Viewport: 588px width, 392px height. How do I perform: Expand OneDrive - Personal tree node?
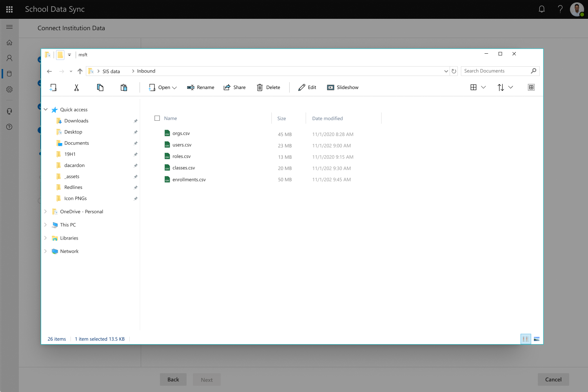click(45, 212)
